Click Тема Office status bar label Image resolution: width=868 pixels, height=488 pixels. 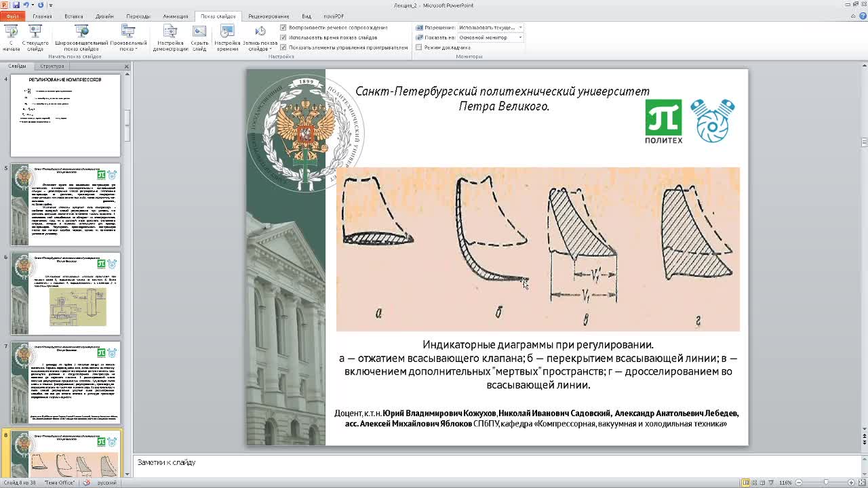tap(60, 483)
